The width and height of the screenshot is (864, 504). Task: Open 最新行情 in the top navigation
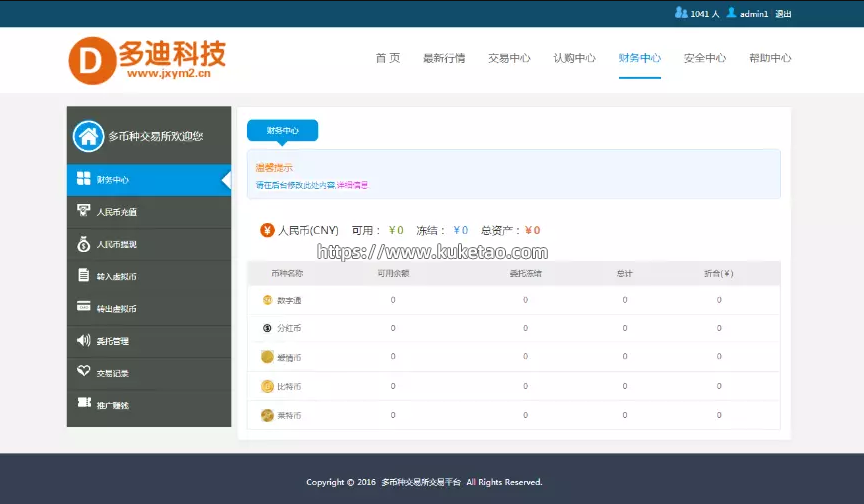(x=444, y=58)
